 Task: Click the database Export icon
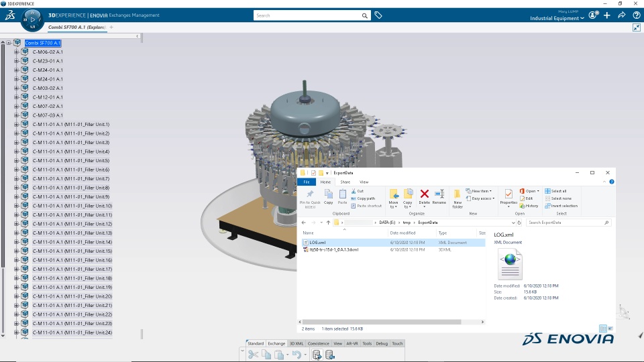click(x=317, y=355)
